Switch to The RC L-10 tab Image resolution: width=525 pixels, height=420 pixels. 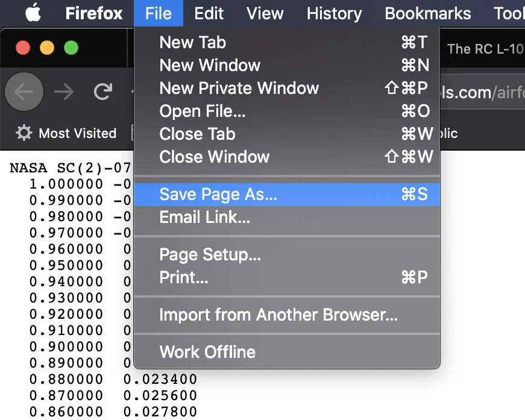pos(485,49)
